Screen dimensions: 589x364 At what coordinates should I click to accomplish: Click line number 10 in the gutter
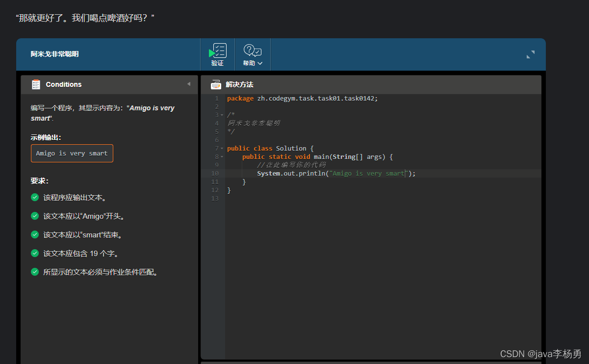215,173
